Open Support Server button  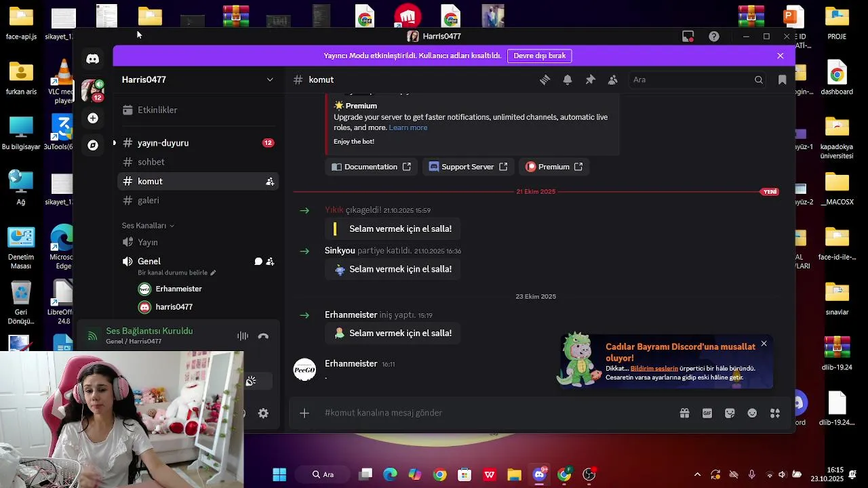[468, 167]
